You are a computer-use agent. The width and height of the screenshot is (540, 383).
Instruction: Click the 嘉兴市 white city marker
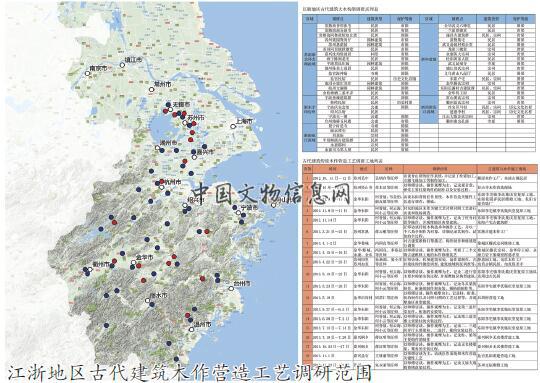(194, 157)
